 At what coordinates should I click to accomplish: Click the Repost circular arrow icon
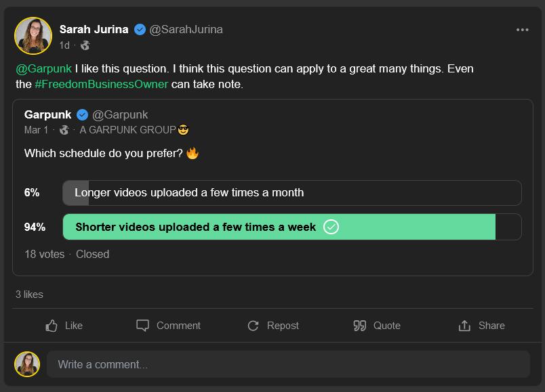click(254, 326)
